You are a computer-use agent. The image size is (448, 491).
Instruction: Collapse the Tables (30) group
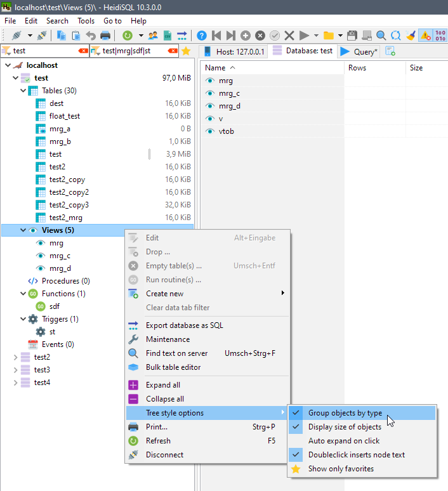click(23, 91)
